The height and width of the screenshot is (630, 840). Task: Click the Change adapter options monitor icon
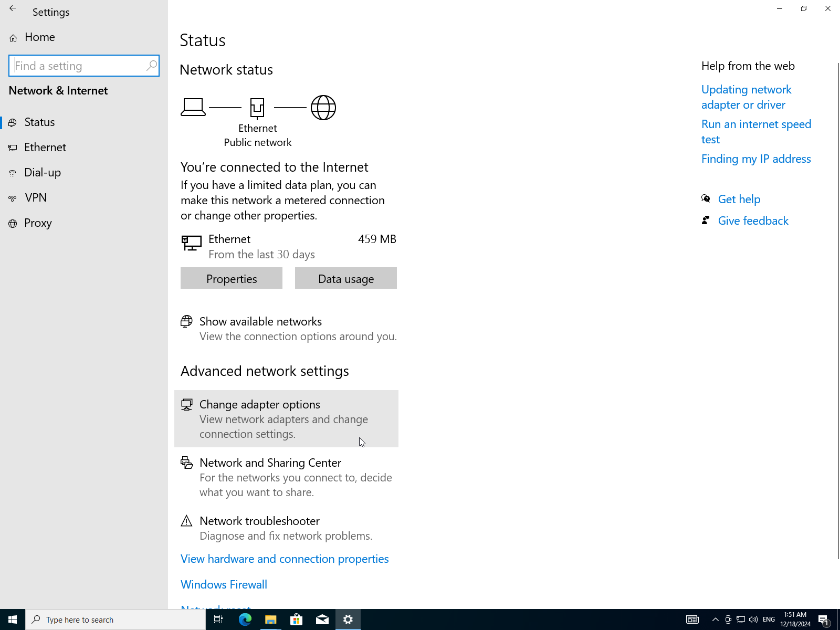click(186, 405)
